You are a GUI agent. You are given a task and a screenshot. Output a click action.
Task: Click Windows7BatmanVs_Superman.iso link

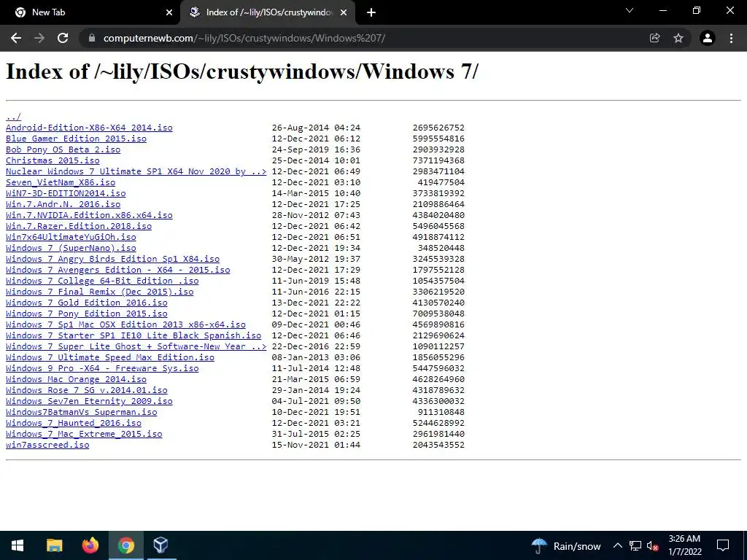82,413
